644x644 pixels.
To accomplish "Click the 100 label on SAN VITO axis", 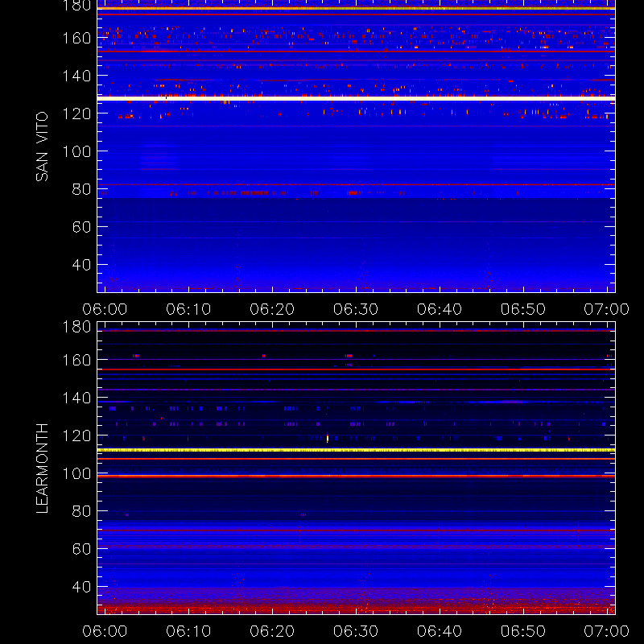I will pyautogui.click(x=76, y=151).
